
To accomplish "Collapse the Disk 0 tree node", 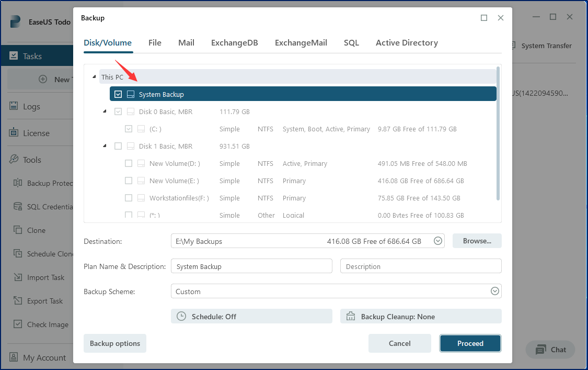I will (105, 111).
